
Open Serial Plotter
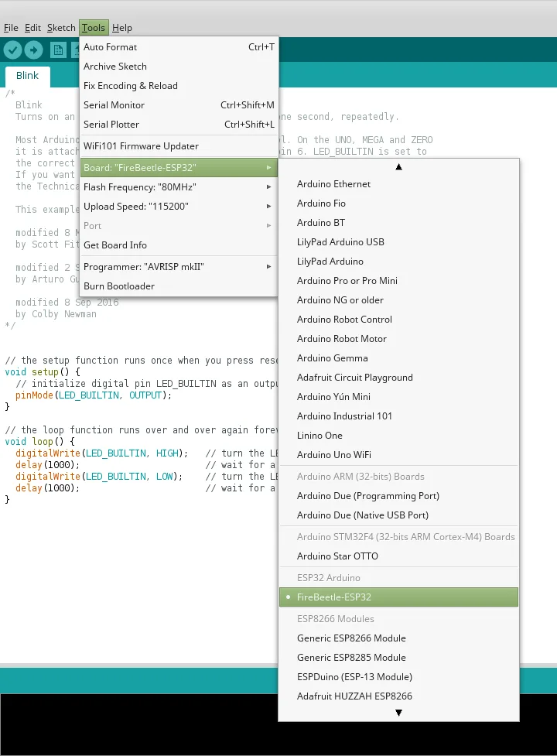(x=179, y=125)
